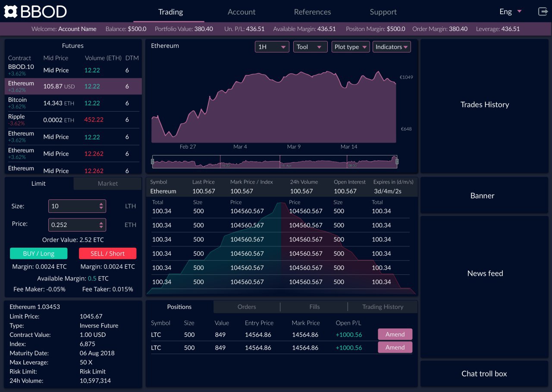Click the Last Price label
This screenshot has width=552, height=392.
point(204,182)
